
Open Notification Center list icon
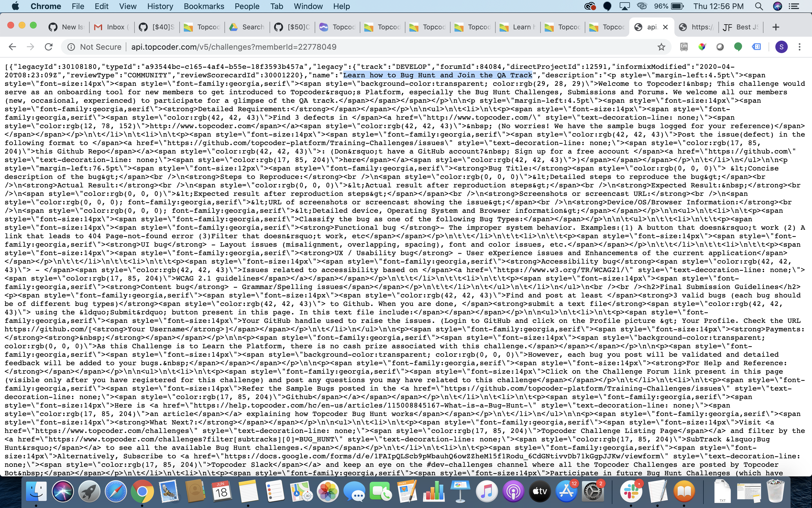794,6
